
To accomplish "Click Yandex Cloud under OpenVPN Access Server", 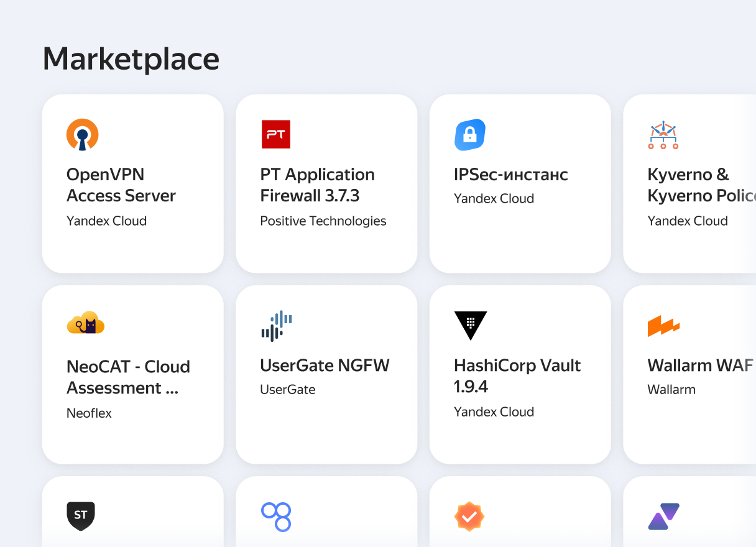I will (106, 221).
